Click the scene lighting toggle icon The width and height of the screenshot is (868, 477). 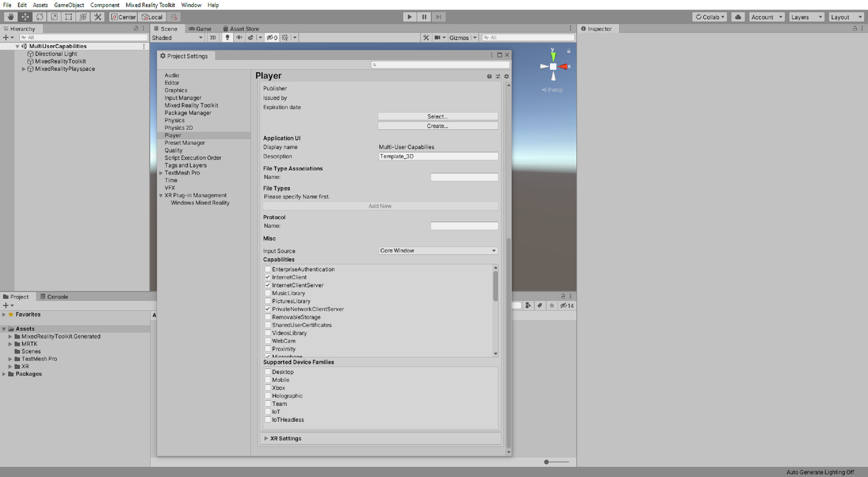pos(228,38)
